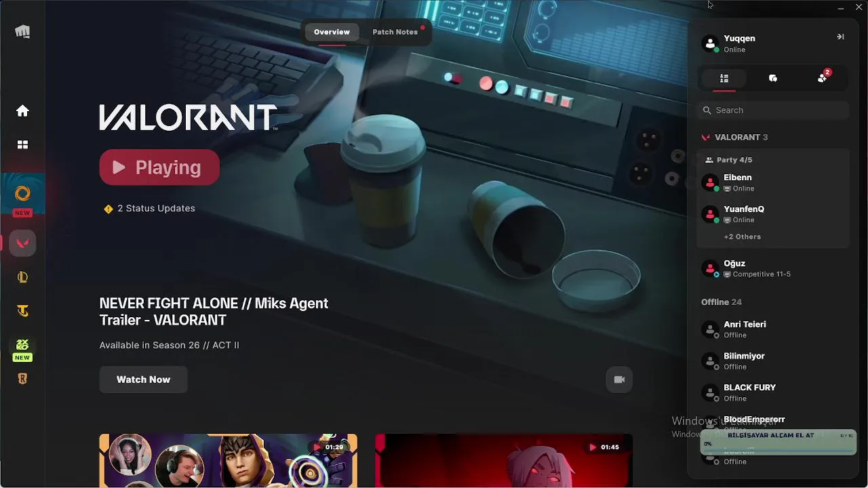The image size is (868, 488).
Task: Click the Yuqqen username text
Action: point(739,39)
